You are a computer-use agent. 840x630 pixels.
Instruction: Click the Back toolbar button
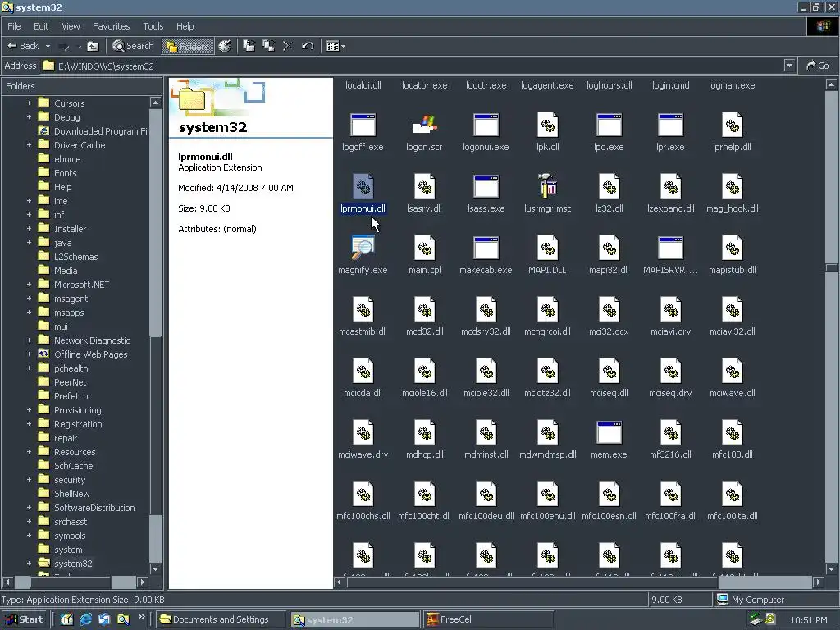click(x=22, y=46)
